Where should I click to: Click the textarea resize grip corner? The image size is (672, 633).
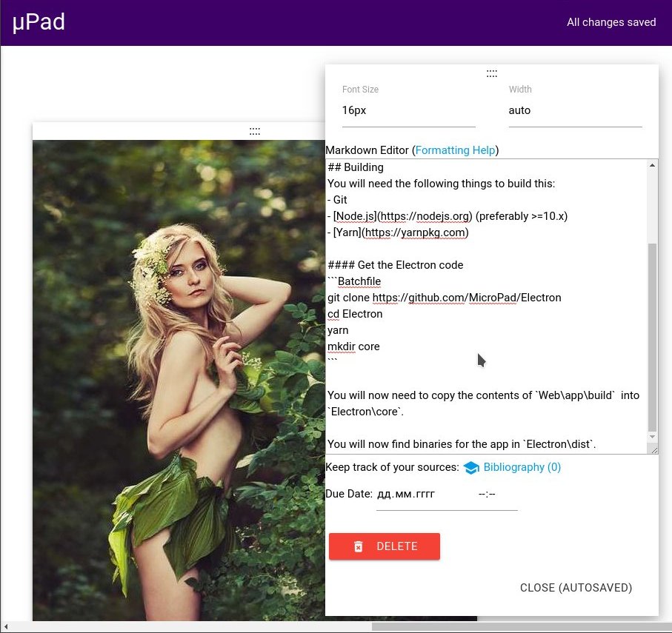pyautogui.click(x=653, y=449)
